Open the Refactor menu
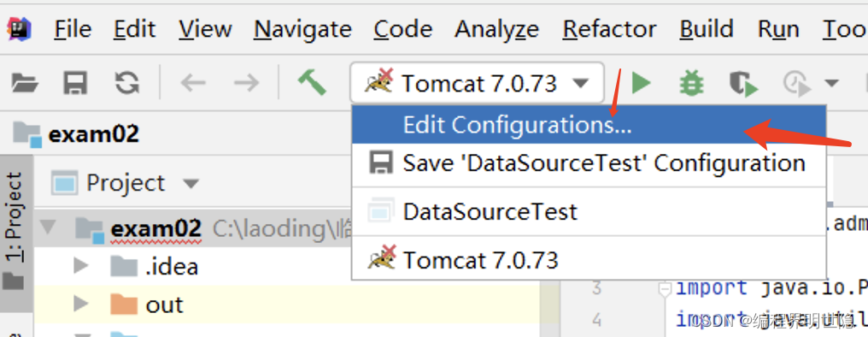Viewport: 868px width, 337px height. (x=609, y=29)
